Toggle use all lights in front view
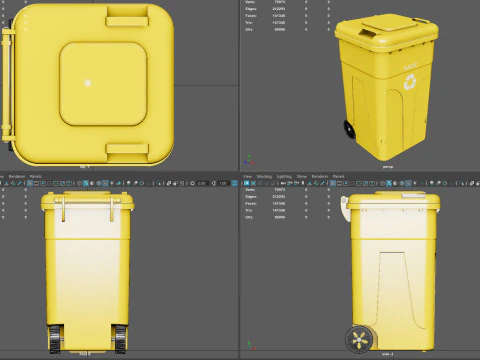480x360 pixels. tap(112, 183)
